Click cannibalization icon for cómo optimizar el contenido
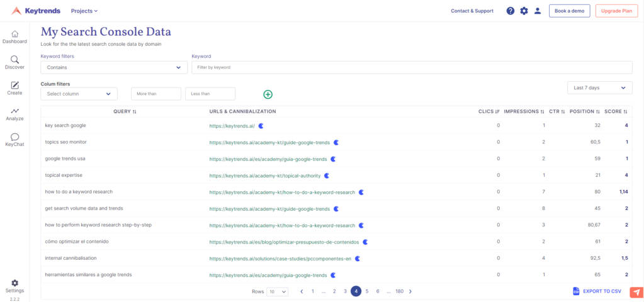644x302 pixels. click(364, 242)
